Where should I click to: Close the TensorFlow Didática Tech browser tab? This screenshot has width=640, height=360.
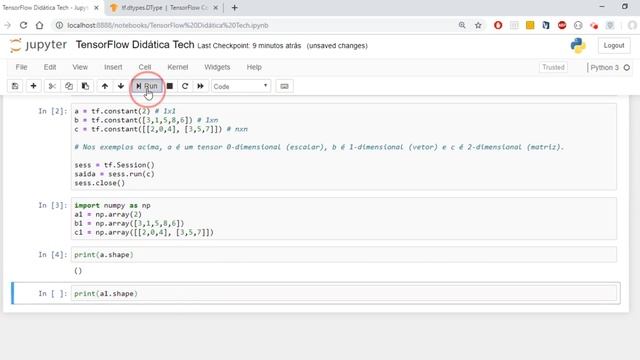point(96,8)
